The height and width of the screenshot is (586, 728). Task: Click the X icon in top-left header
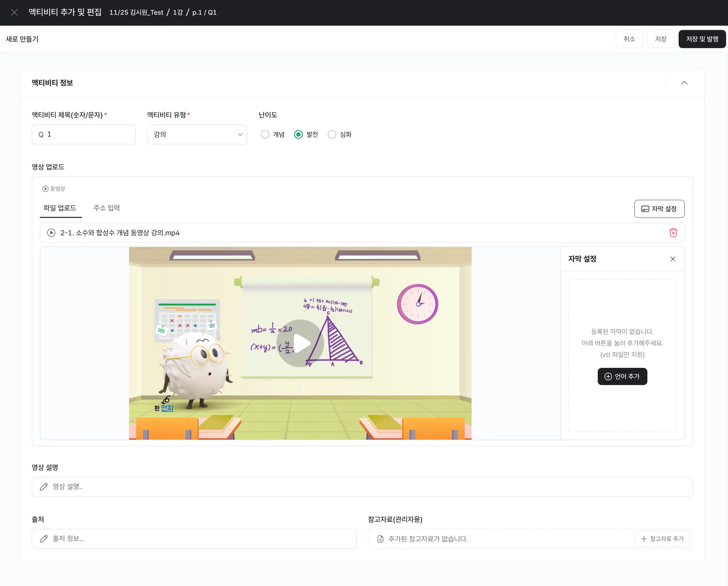(x=14, y=12)
